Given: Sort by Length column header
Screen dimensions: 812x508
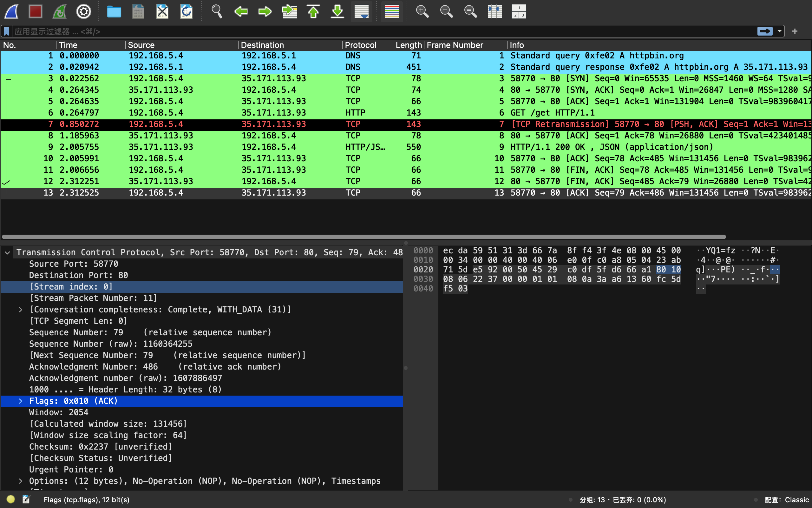Looking at the screenshot, I should coord(408,45).
